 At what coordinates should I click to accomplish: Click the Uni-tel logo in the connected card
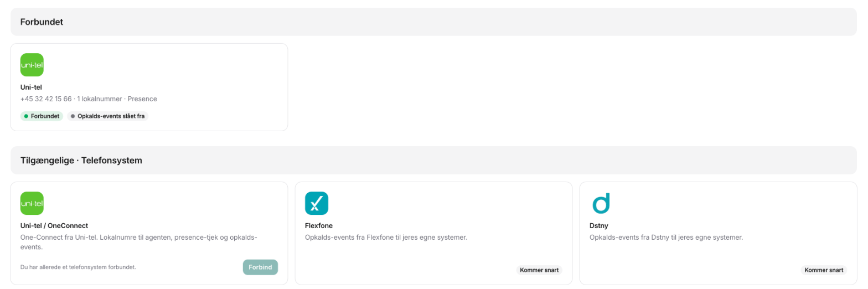click(32, 65)
